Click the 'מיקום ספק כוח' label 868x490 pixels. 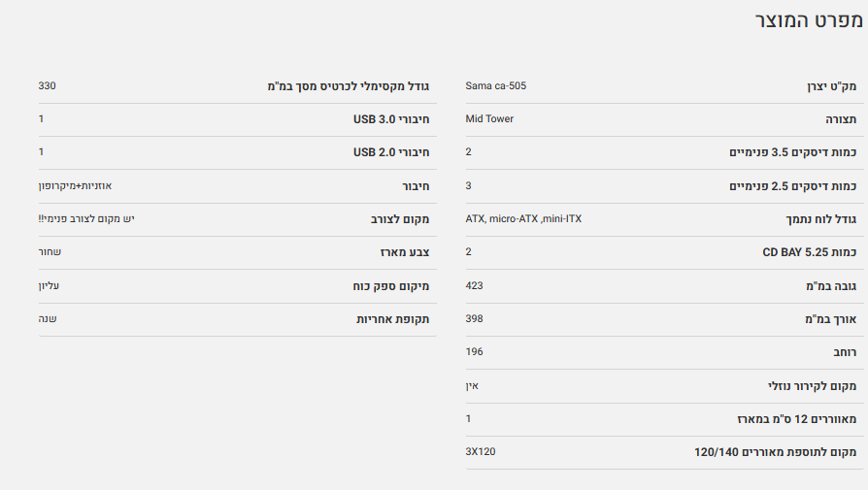[x=390, y=286]
